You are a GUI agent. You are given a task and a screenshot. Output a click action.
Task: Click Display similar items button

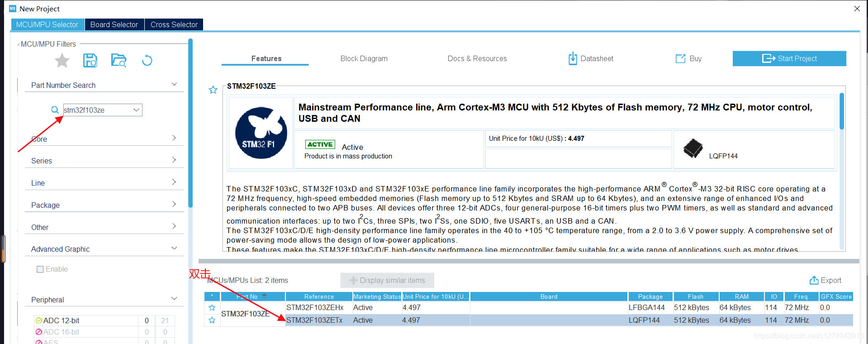pyautogui.click(x=387, y=280)
